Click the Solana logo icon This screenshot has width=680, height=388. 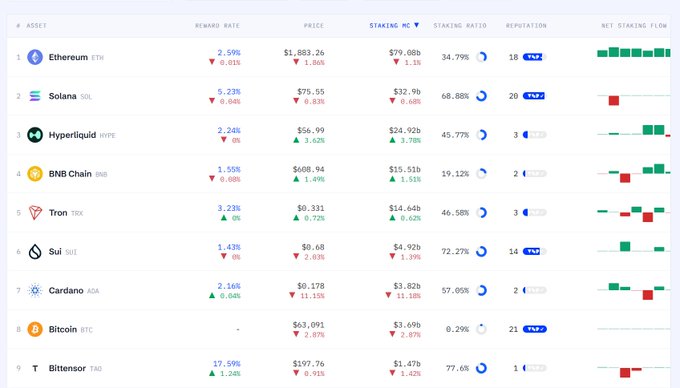[35, 96]
